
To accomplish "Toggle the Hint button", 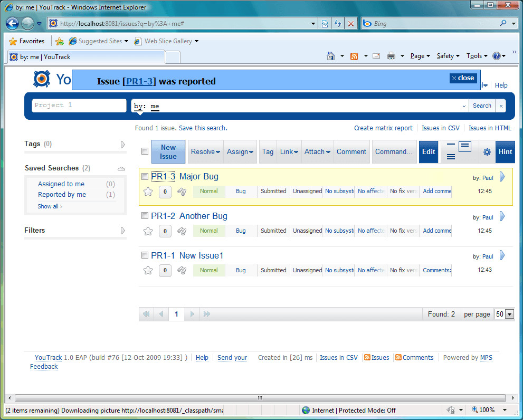I will (x=505, y=152).
